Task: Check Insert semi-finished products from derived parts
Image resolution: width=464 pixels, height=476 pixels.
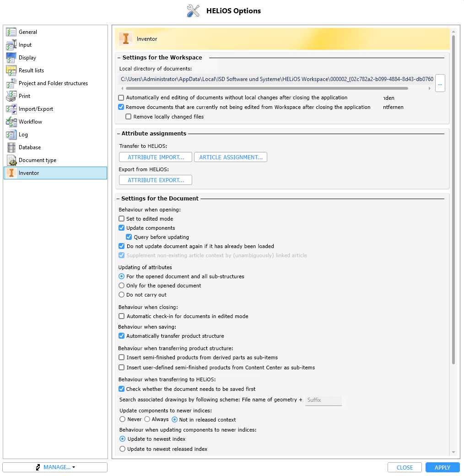Action: coord(121,357)
